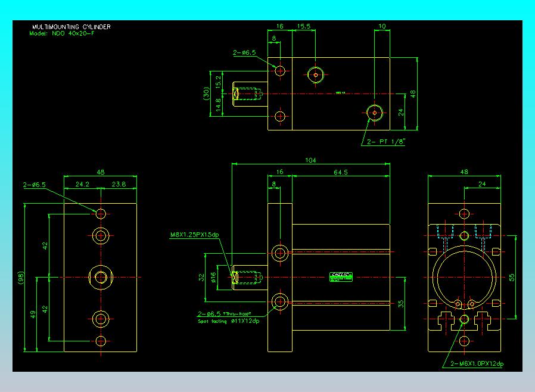Select the 2-M6X1.0PX12dp thread callout
This screenshot has width=535, height=392.
477,363
